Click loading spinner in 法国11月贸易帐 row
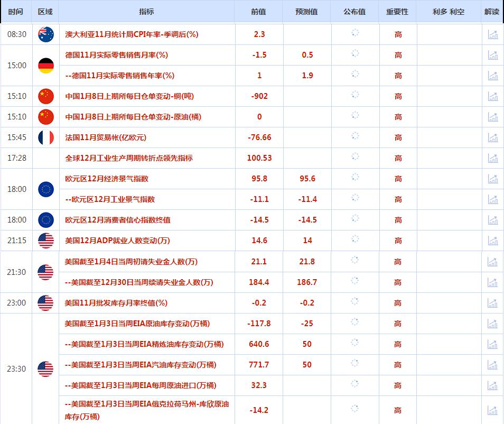 (355, 136)
